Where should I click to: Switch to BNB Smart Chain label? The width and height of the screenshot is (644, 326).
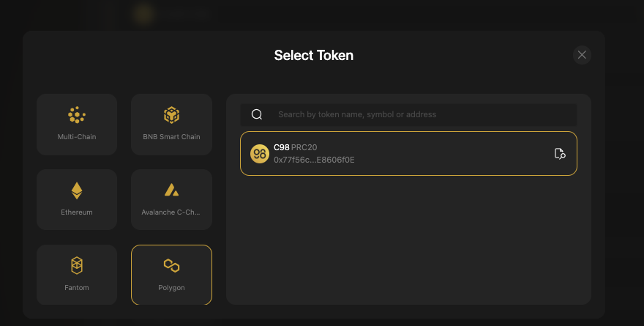point(171,137)
